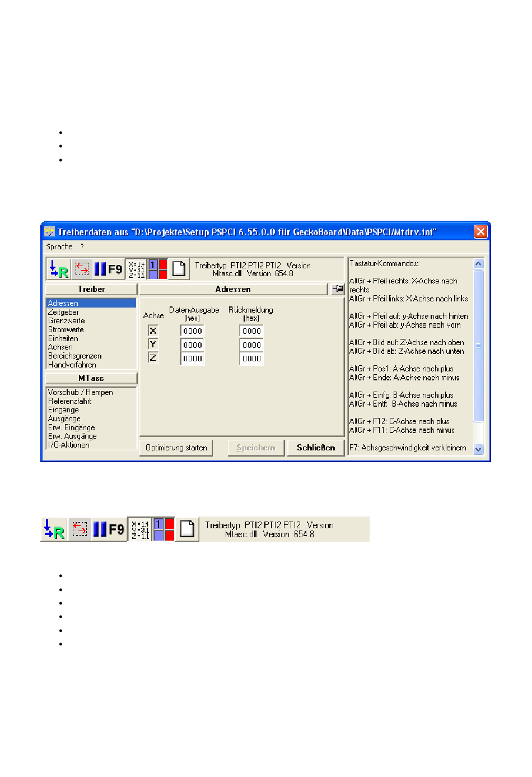This screenshot has height=777, width=532.
Task: Select Erw. Ausgänge in the MTasc list
Action: click(91, 436)
